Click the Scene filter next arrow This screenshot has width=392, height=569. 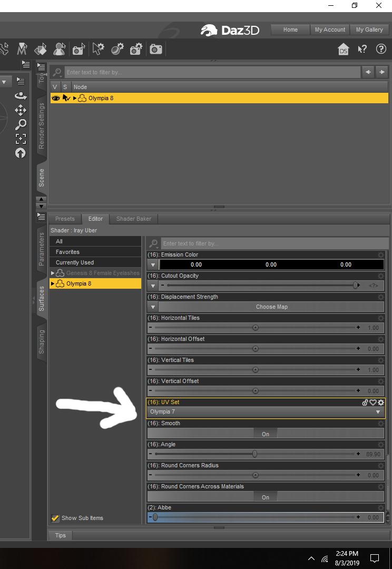point(382,72)
